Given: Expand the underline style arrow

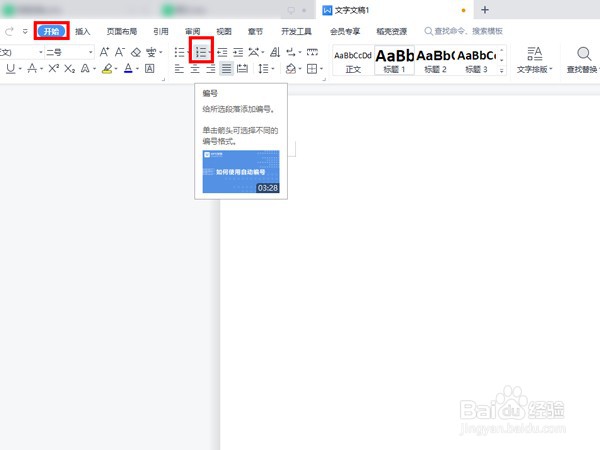Looking at the screenshot, I should coord(20,69).
